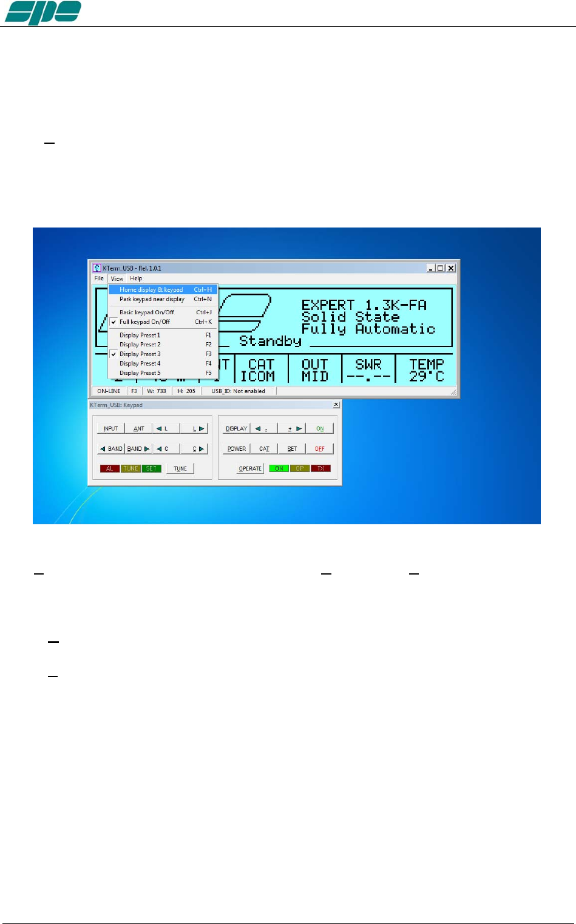576x924 pixels.
Task: Select Display Preset 5
Action: pyautogui.click(x=163, y=373)
